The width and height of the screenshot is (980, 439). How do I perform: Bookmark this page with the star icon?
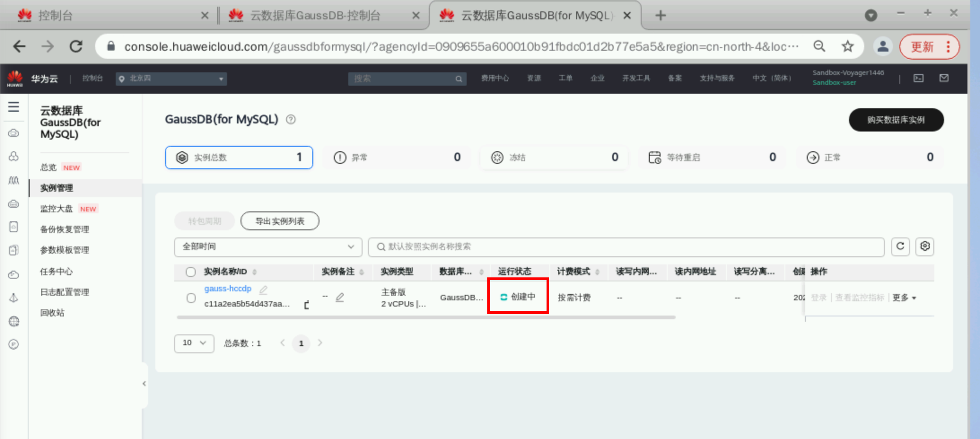(x=847, y=46)
